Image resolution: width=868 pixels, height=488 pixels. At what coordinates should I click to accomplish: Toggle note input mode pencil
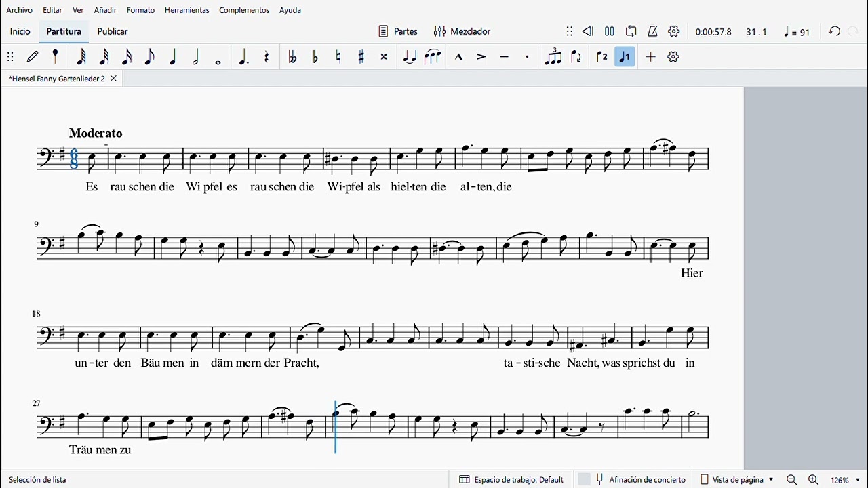tap(33, 57)
